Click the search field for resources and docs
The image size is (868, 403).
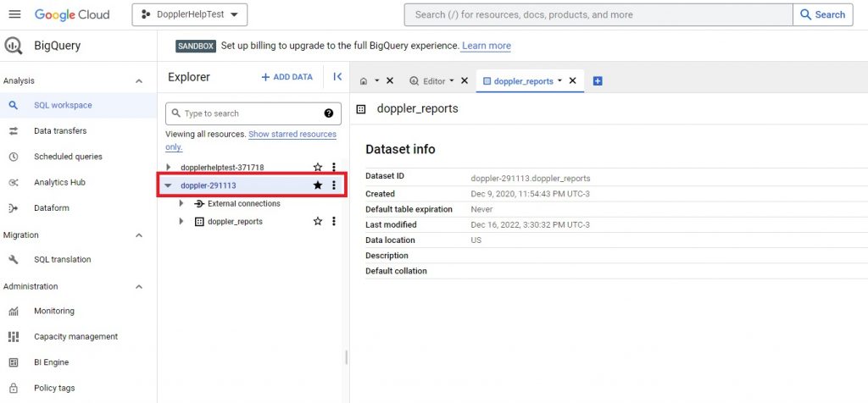coord(598,15)
